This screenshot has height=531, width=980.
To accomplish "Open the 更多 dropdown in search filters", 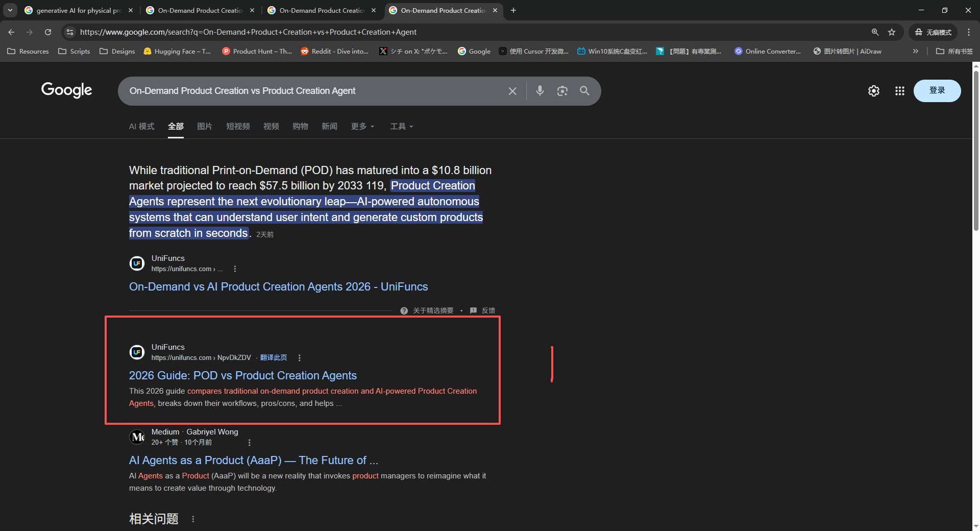I will (362, 126).
